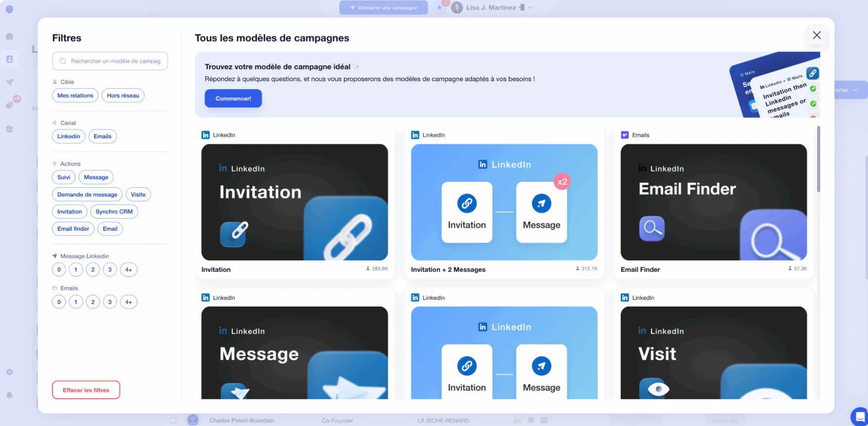Toggle the 'Hors réseau' target filter

(123, 95)
